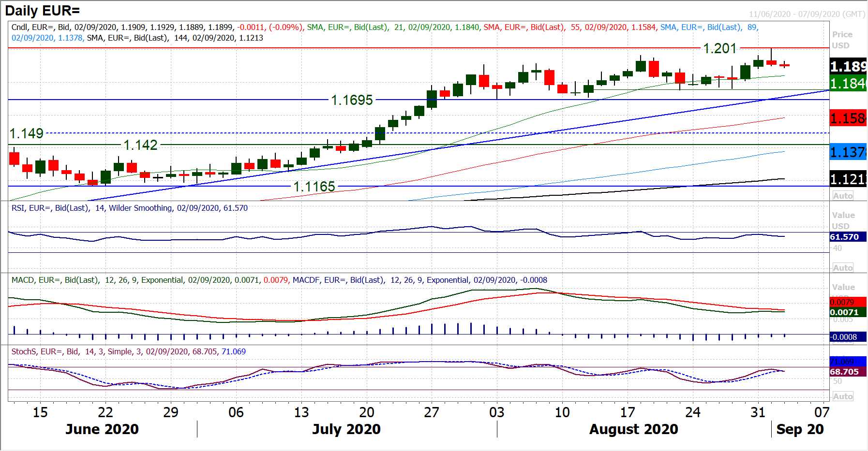This screenshot has height=451, width=868.
Task: Click the 1.142 horizontal level label
Action: pos(140,145)
